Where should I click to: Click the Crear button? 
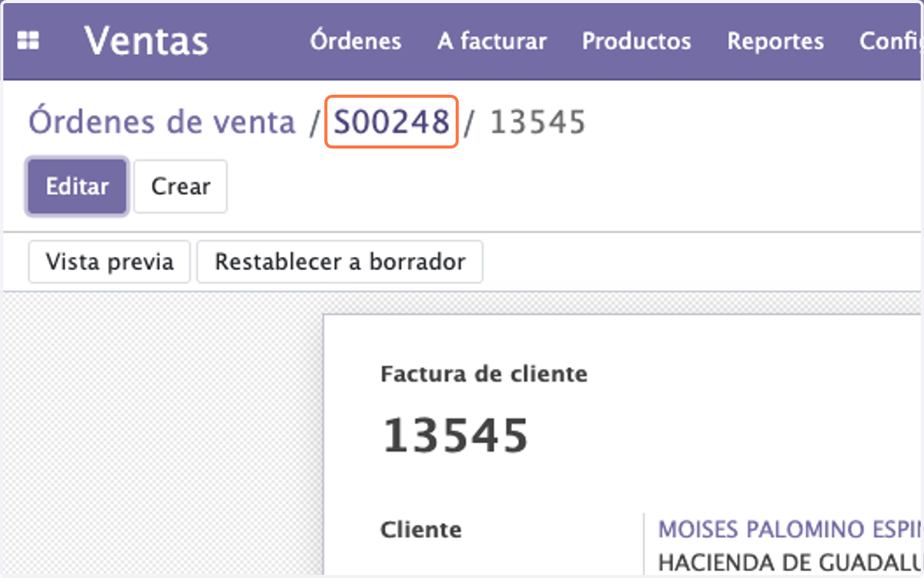click(x=180, y=186)
